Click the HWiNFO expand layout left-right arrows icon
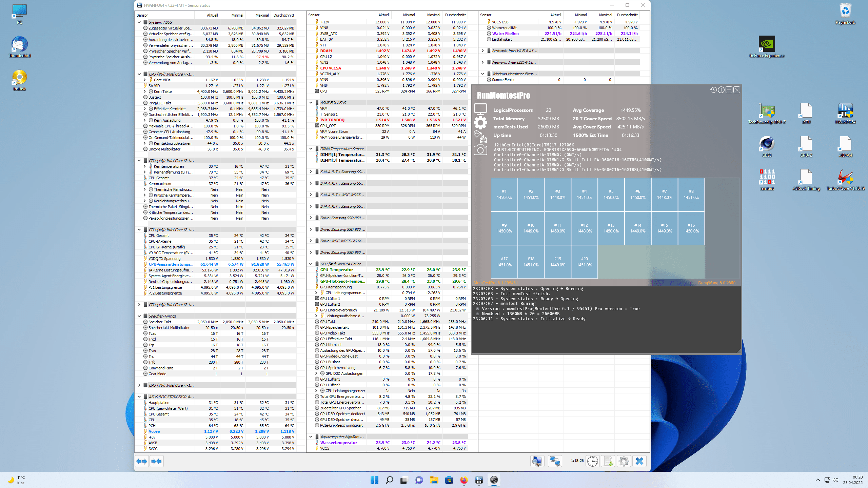The image size is (868, 488). 142,461
